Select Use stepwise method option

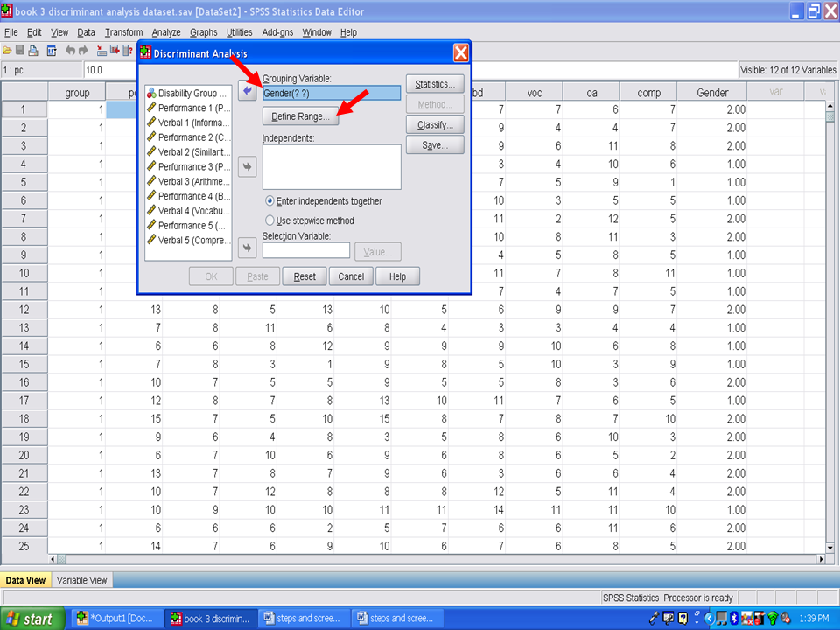(270, 220)
